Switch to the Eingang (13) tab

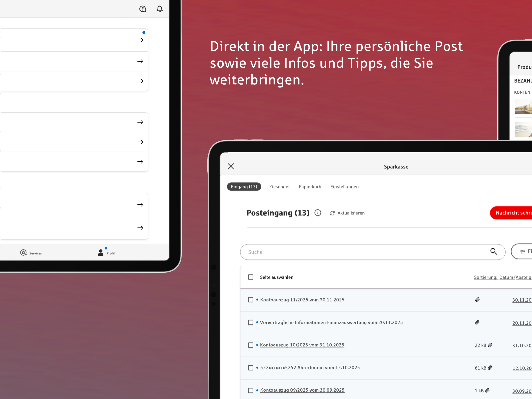pos(244,186)
